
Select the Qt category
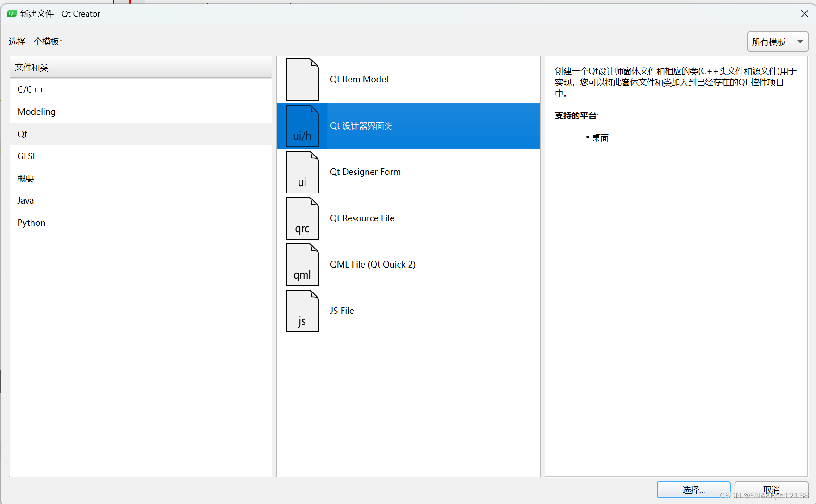coord(140,134)
